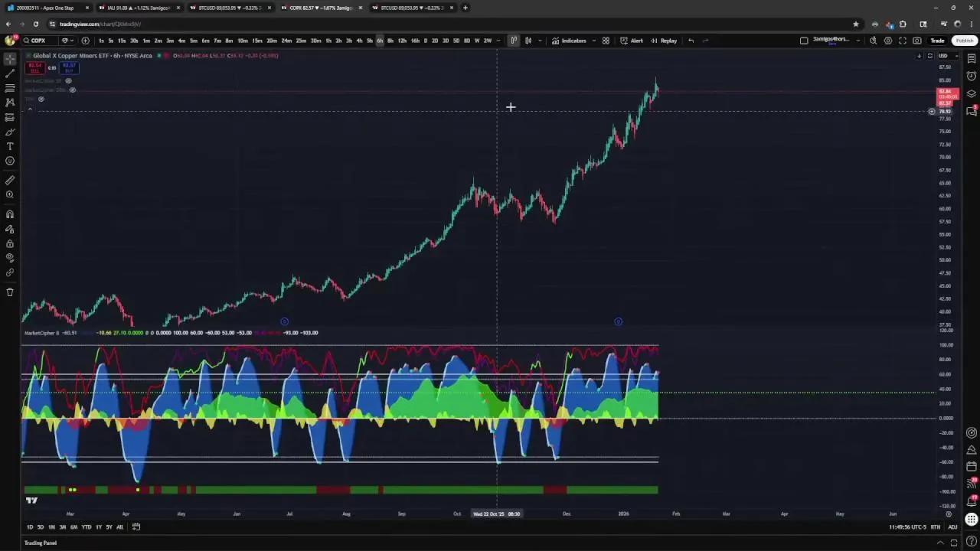Open the Fibonacci retracement tools

point(10,88)
